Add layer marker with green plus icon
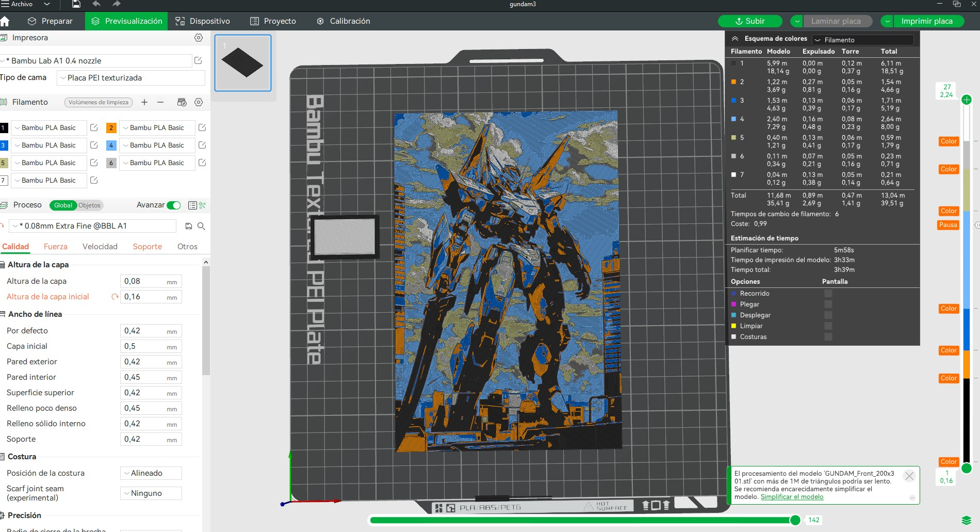980x532 pixels. (x=967, y=100)
